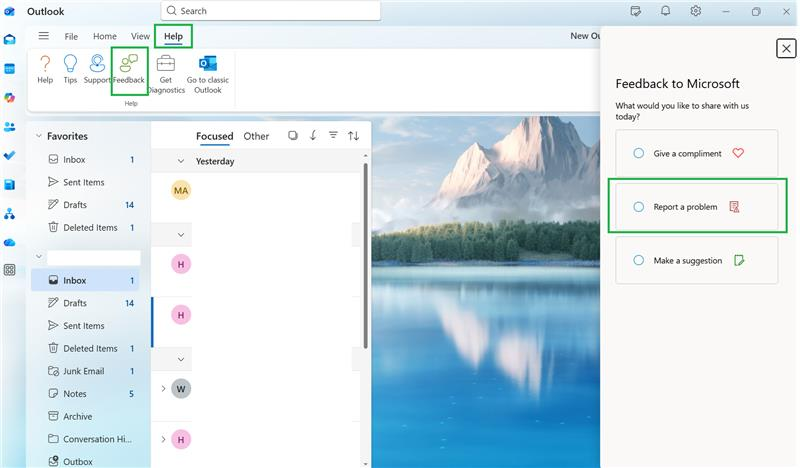Collapse the Yesterday message group

[x=181, y=161]
